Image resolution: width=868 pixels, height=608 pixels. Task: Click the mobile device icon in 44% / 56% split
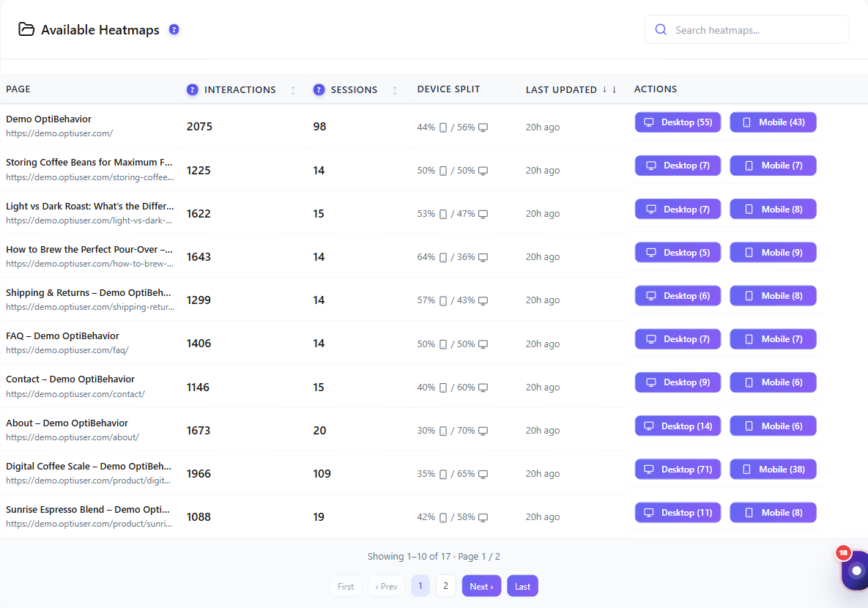click(443, 127)
